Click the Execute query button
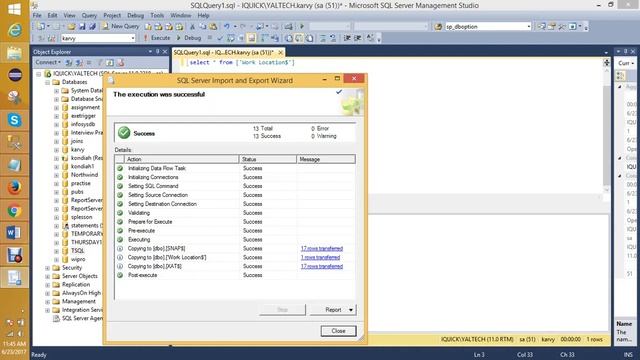The image size is (640, 360). point(156,38)
